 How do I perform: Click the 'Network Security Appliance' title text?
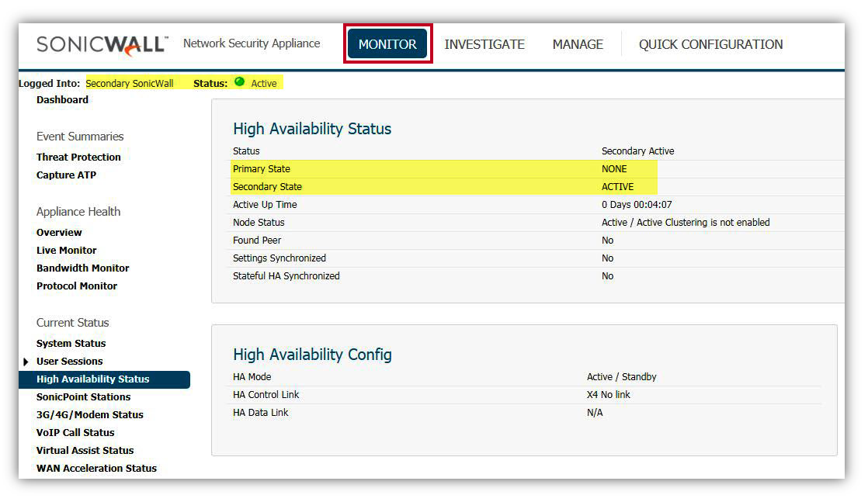click(x=252, y=43)
